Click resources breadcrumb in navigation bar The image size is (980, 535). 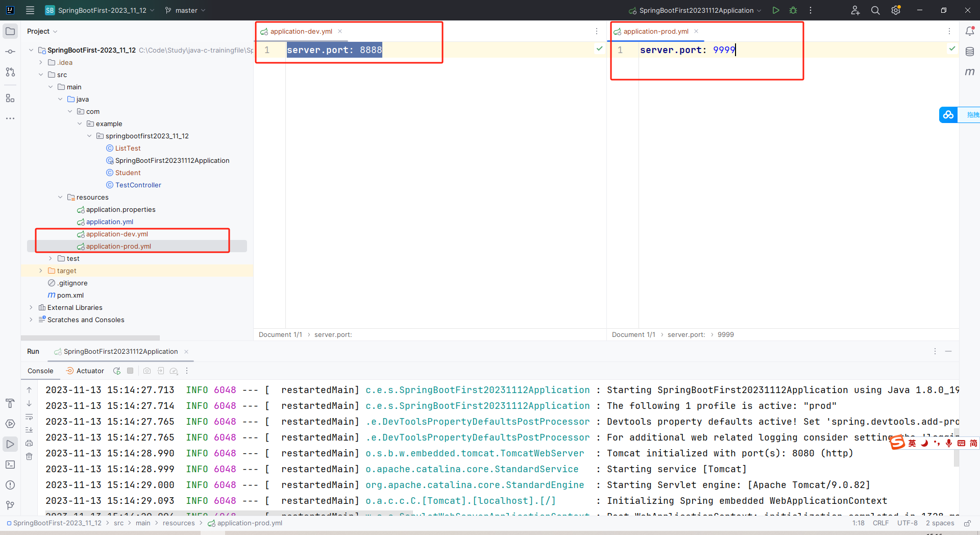(179, 523)
